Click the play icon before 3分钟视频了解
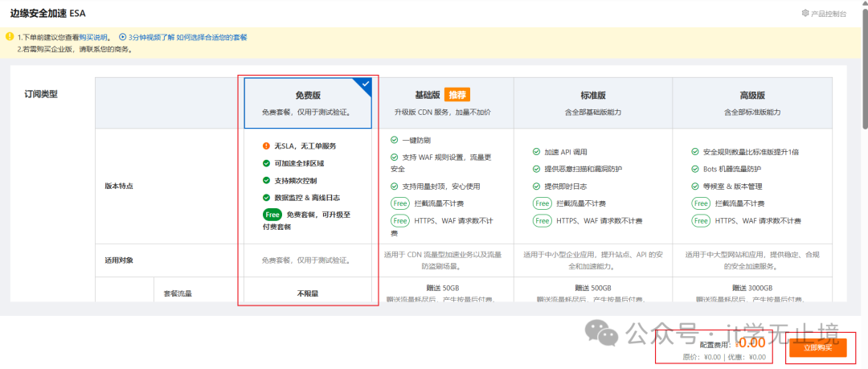The height and width of the screenshot is (369, 868). 123,37
